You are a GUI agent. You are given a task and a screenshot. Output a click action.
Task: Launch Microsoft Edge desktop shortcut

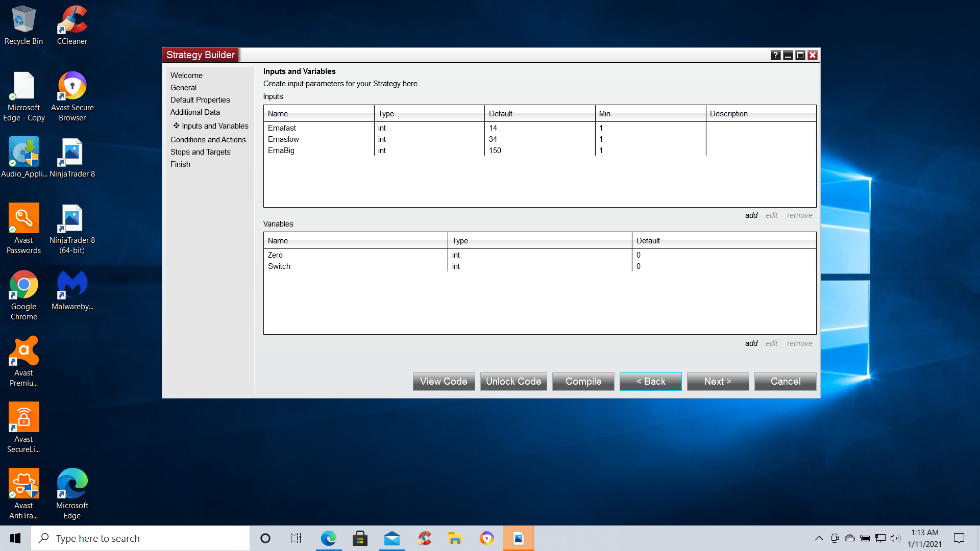pyautogui.click(x=72, y=494)
